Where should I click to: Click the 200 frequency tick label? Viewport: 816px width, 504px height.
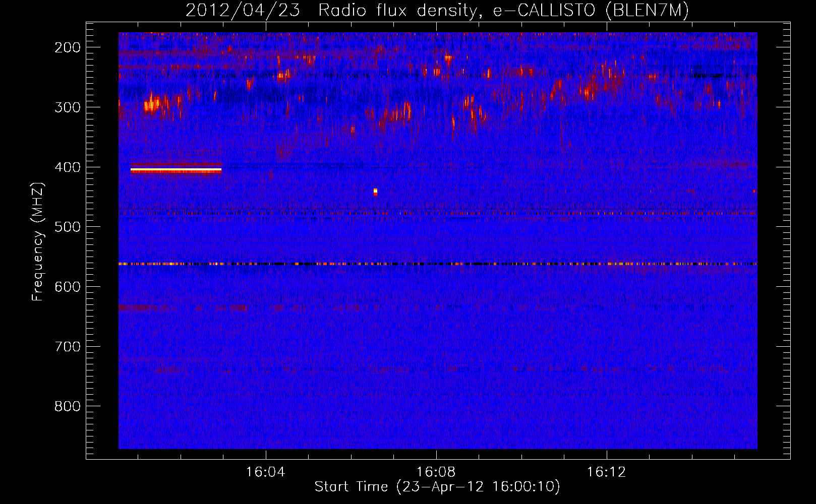68,47
